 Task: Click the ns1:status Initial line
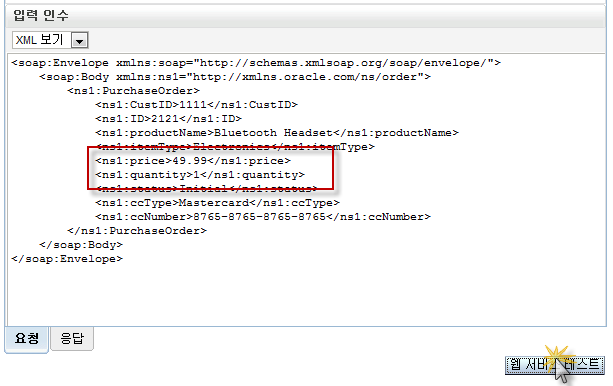click(x=207, y=189)
